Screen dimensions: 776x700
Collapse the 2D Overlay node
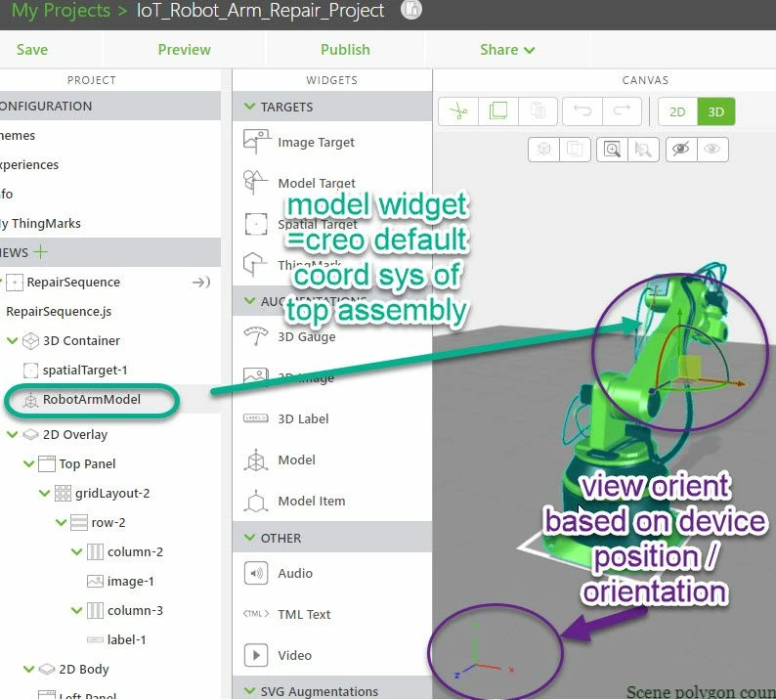pos(13,434)
